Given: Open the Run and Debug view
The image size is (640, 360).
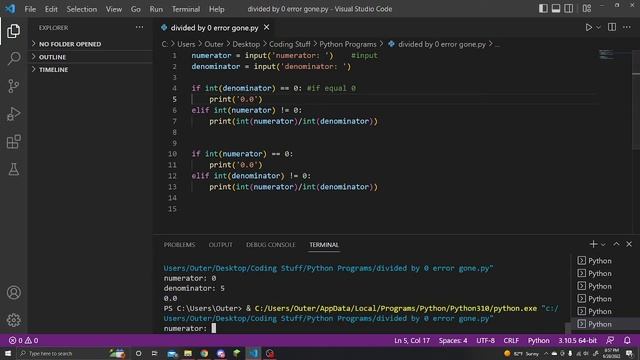Looking at the screenshot, I should (x=13, y=114).
